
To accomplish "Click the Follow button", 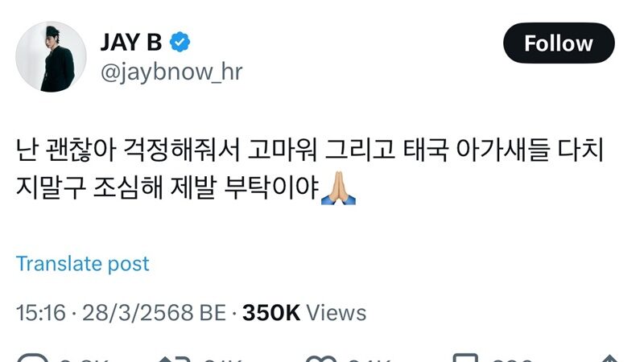I will coord(559,43).
